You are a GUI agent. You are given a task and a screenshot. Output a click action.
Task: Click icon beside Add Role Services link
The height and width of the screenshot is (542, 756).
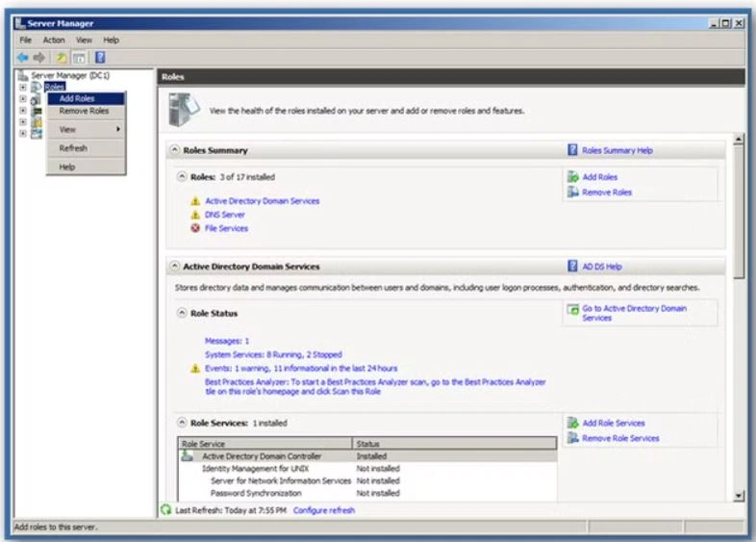(x=573, y=423)
